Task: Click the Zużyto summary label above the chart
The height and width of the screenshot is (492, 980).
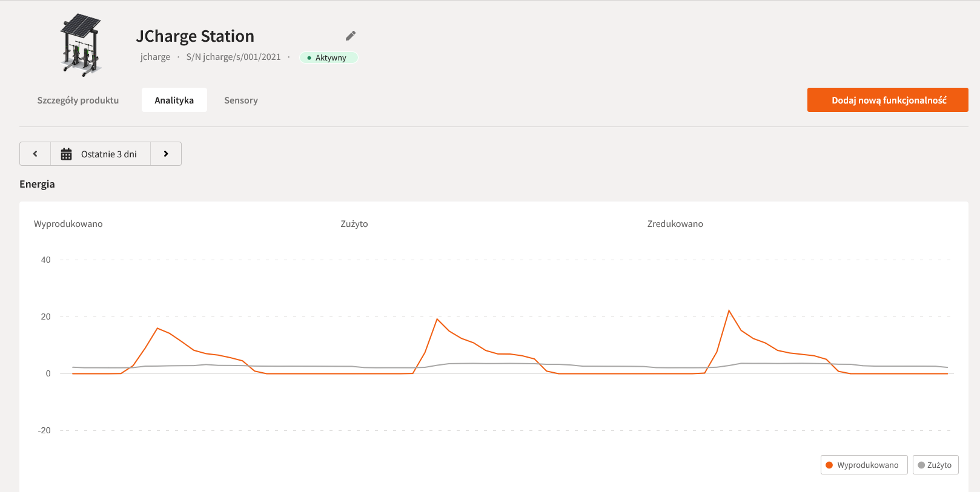Action: (354, 224)
